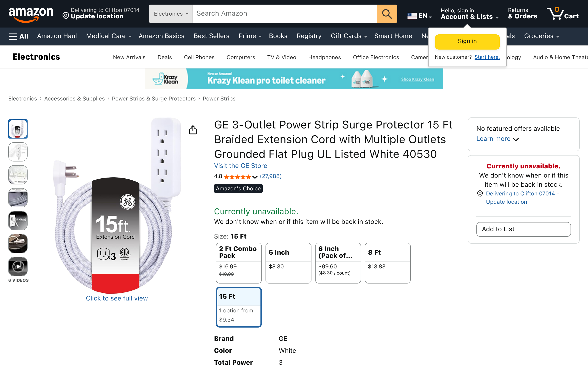Image resolution: width=588 pixels, height=367 pixels.
Task: Click the Amazon logo
Action: (31, 14)
